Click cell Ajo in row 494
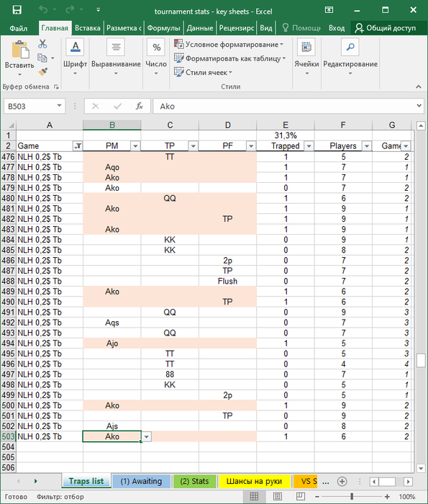 tap(112, 343)
